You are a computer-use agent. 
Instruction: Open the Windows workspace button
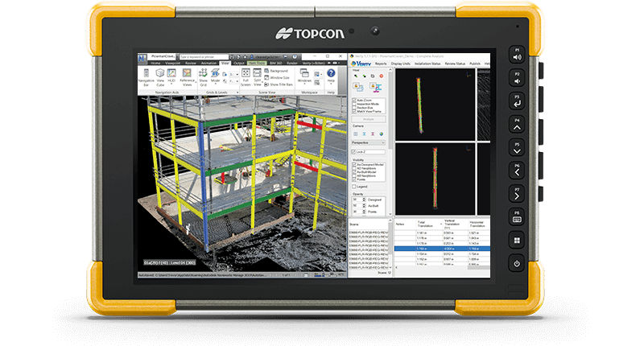pos(304,76)
